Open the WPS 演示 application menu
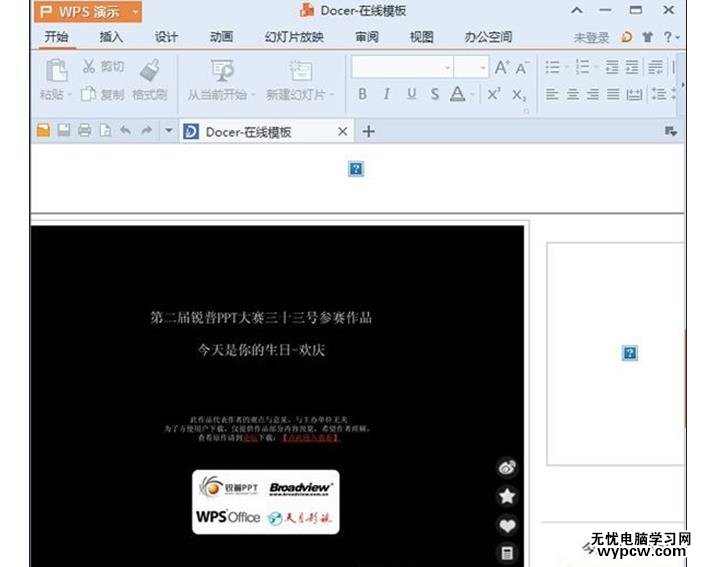This screenshot has height=567, width=702. (88, 12)
